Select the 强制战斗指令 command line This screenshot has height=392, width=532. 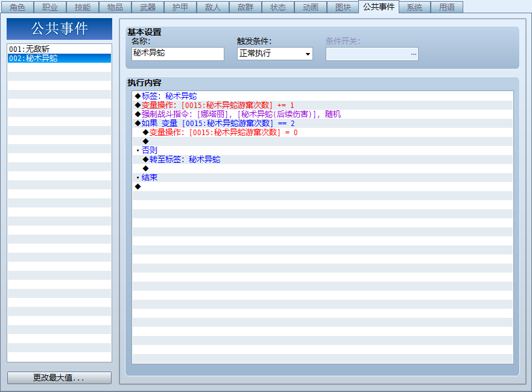(322, 114)
